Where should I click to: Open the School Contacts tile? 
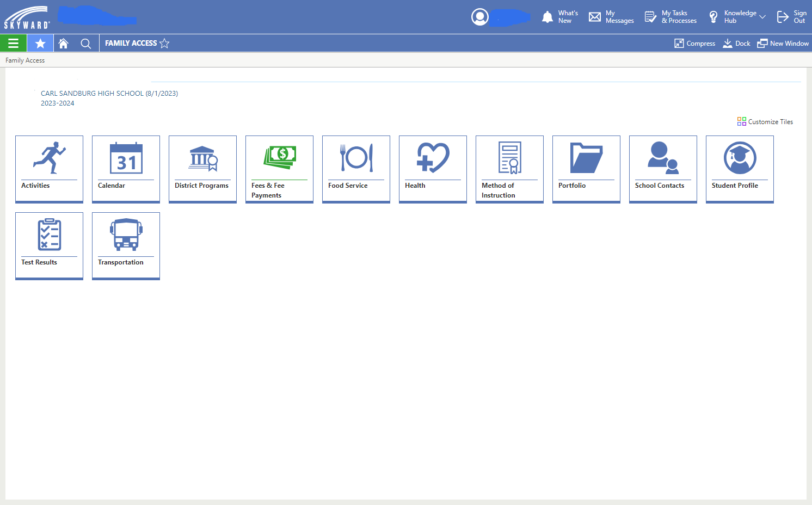(x=663, y=169)
